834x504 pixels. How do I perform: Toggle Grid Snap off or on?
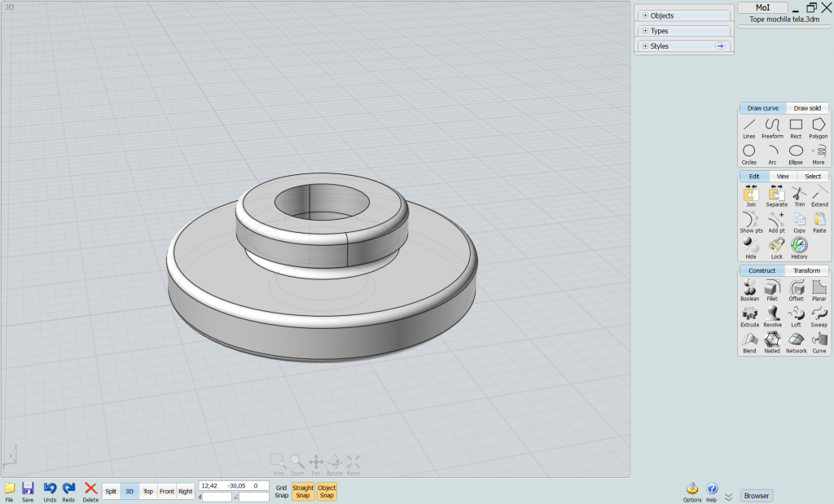tap(281, 491)
